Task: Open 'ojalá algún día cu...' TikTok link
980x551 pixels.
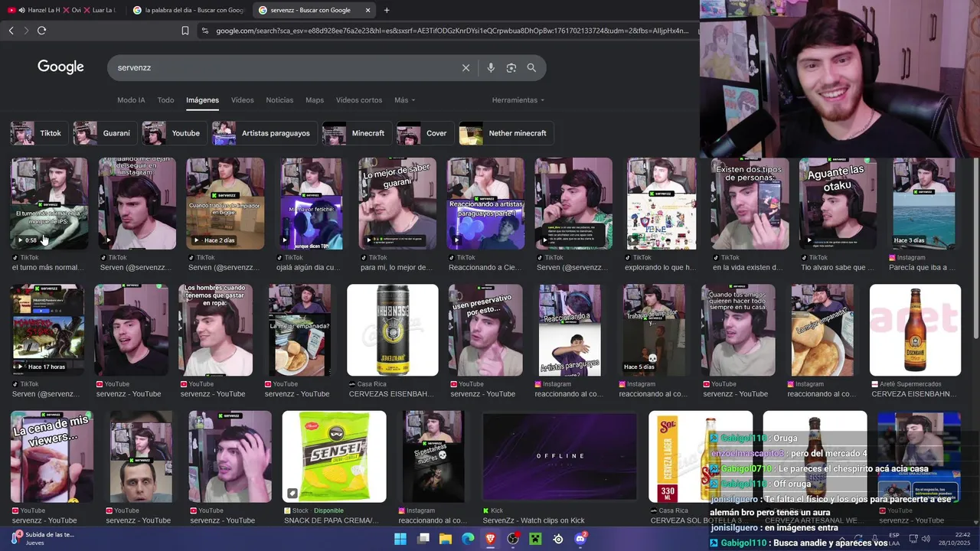Action: [310, 268]
